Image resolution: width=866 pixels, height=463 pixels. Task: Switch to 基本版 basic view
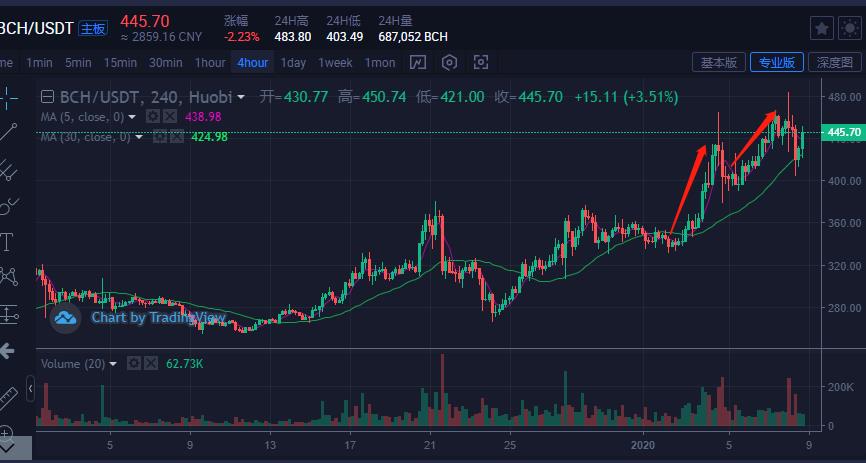[x=719, y=62]
